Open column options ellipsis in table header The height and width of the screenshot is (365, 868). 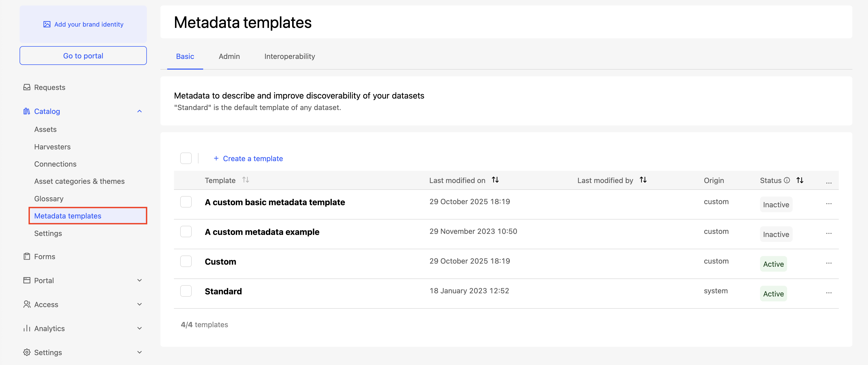pos(829,182)
